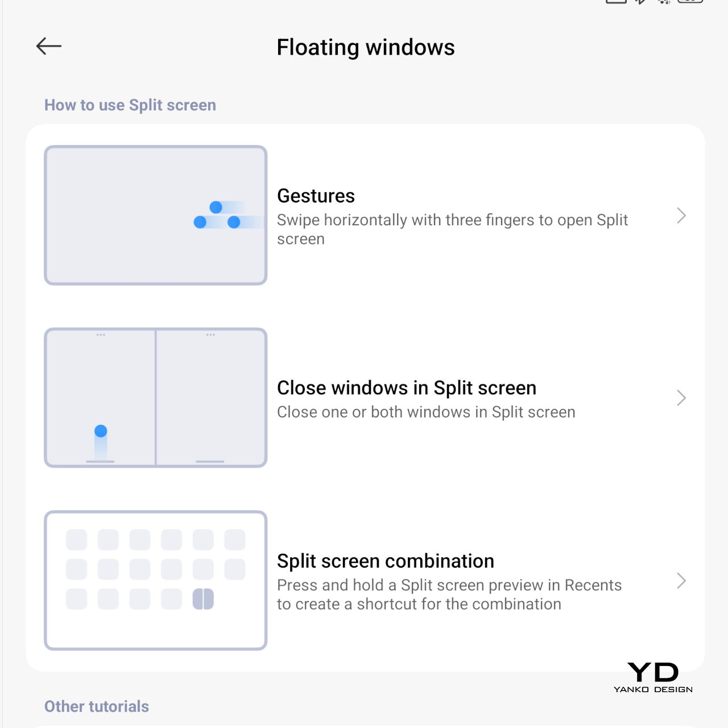Click the blue dot in left split pane
The height and width of the screenshot is (728, 728).
pyautogui.click(x=101, y=431)
